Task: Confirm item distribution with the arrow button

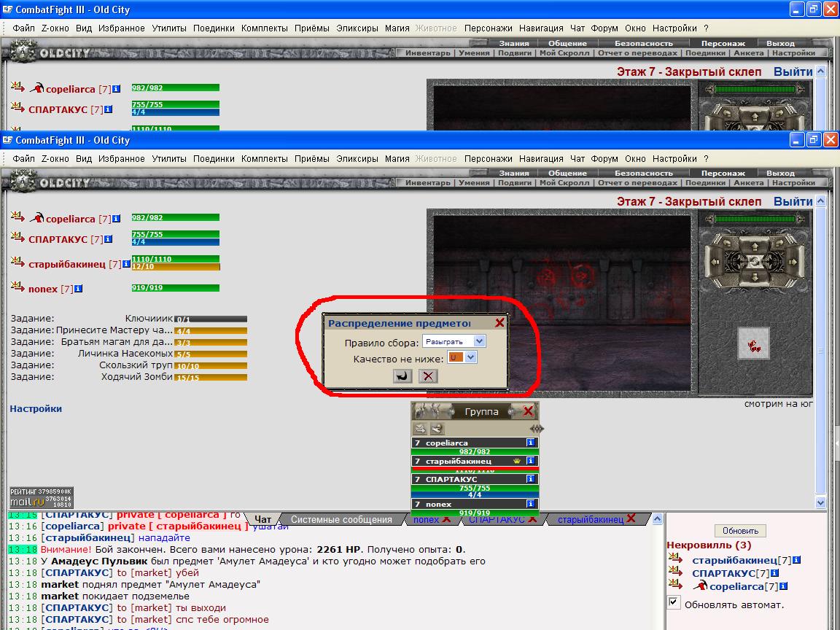Action: [x=402, y=376]
